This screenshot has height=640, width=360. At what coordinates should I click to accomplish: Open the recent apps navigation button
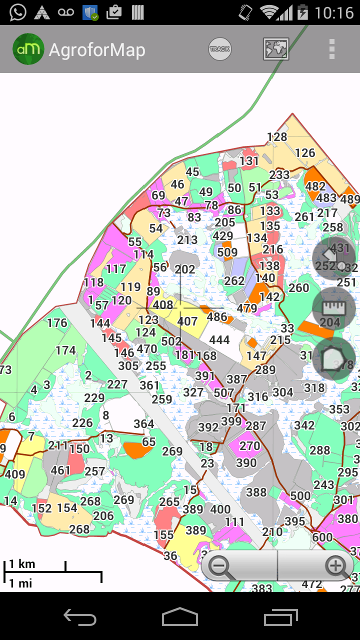click(280, 616)
